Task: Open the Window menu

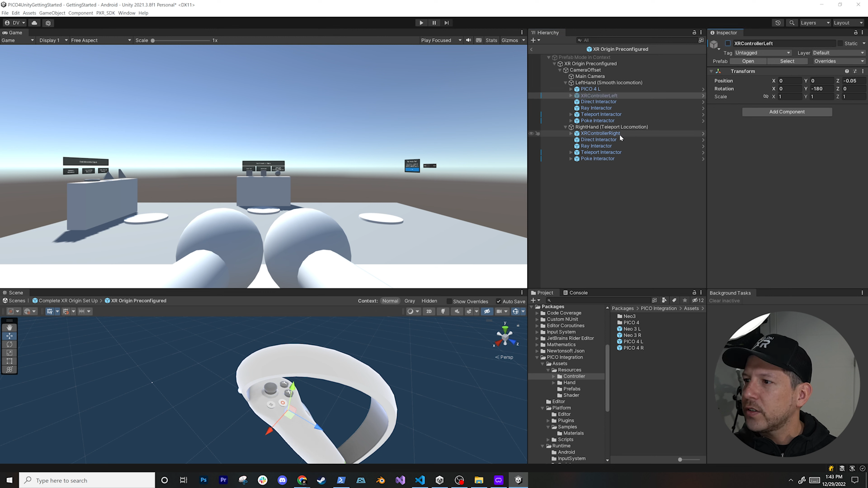Action: point(127,13)
